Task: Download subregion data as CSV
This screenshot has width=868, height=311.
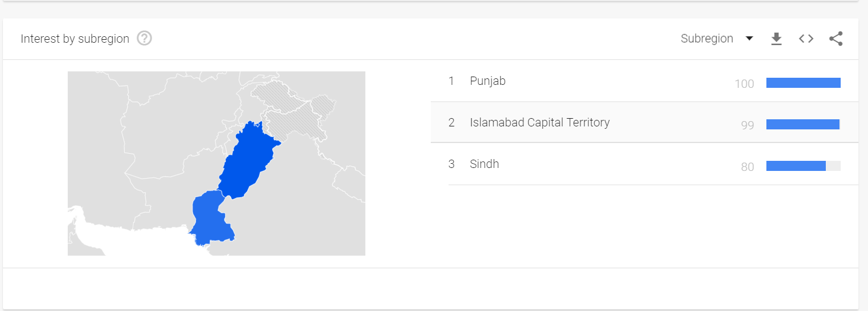Action: (776, 39)
